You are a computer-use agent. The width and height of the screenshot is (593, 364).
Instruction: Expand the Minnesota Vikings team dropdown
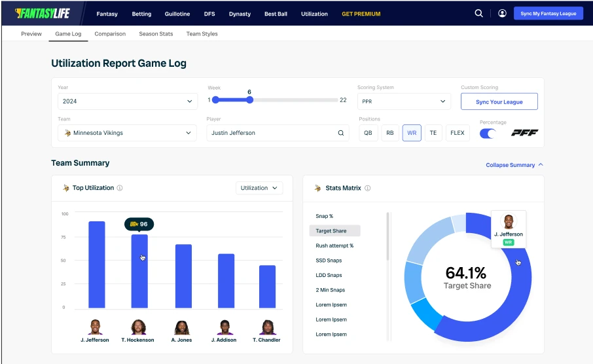pos(126,133)
